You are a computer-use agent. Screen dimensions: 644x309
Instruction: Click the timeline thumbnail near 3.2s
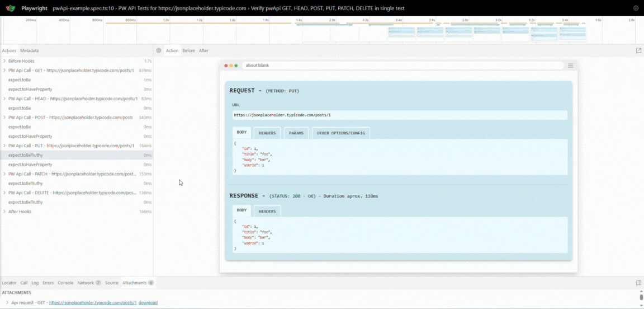pos(544,34)
